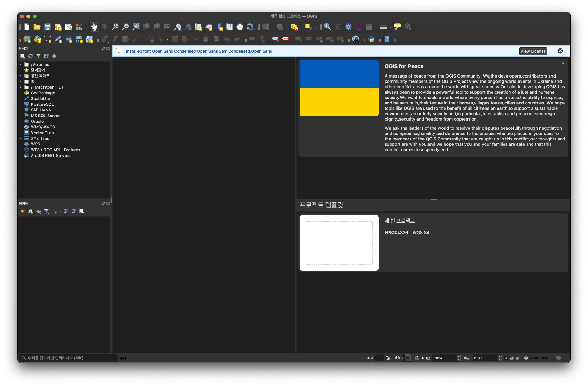Open the log messages bubble icon
588x386 pixels.
point(558,358)
